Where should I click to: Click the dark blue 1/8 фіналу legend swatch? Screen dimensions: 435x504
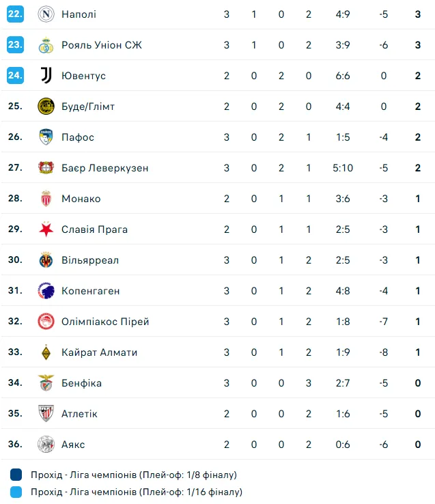[16, 475]
